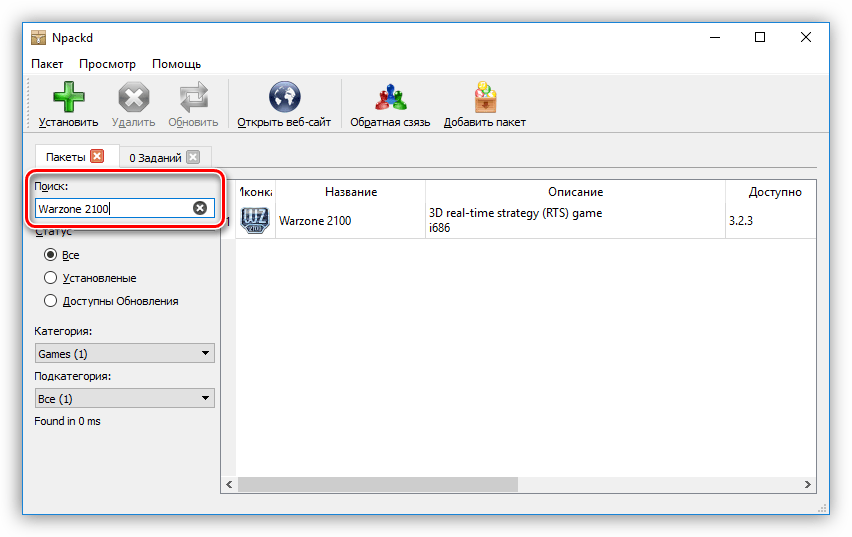Screen dimensions: 852x537
Task: Clear search text with the X icon
Action: 200,208
